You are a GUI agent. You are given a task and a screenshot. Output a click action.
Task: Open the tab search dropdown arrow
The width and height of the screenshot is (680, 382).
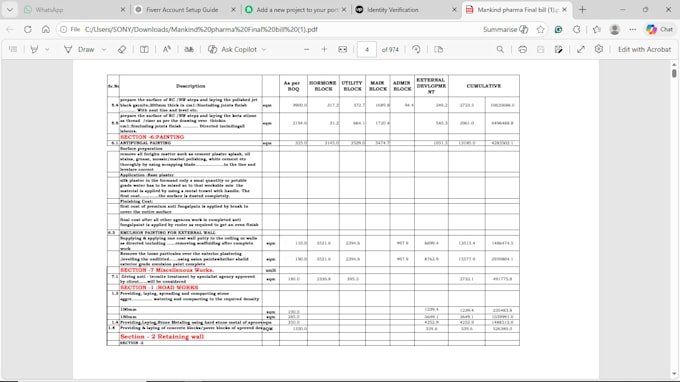10,10
